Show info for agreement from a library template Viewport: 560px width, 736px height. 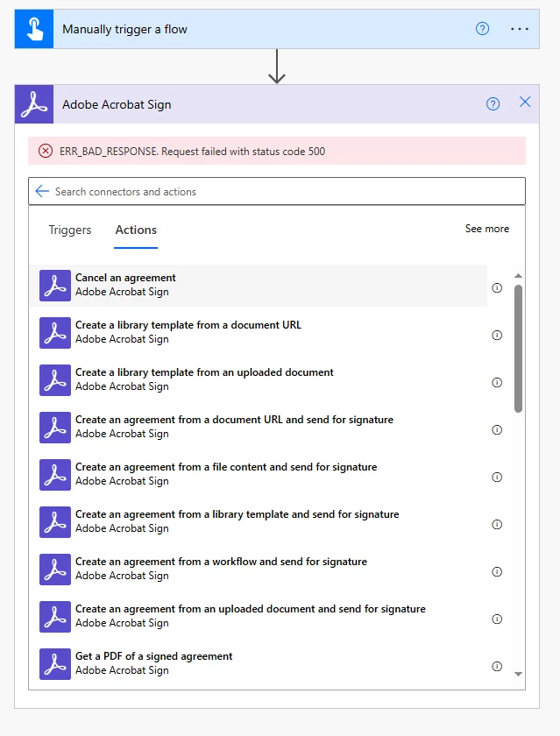pos(497,524)
